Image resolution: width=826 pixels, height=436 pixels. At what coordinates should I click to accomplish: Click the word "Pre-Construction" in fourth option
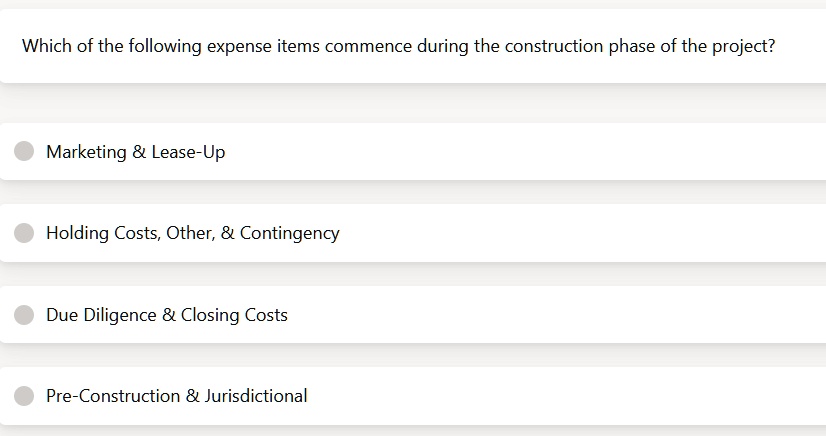(113, 396)
